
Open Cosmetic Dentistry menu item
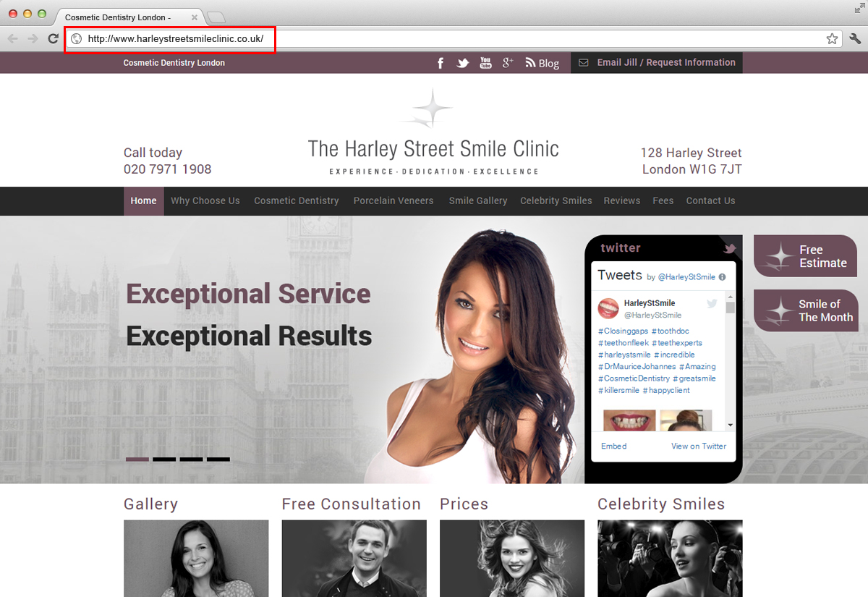297,201
